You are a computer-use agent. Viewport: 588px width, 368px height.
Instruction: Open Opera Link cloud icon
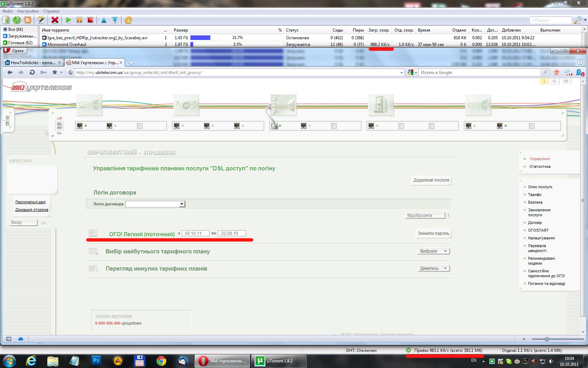[21, 339]
